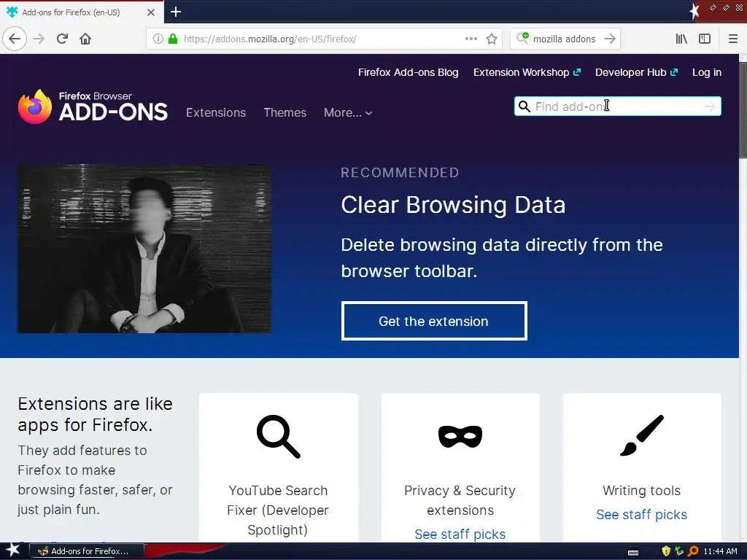The width and height of the screenshot is (747, 560).
Task: Click Log in
Action: [706, 72]
